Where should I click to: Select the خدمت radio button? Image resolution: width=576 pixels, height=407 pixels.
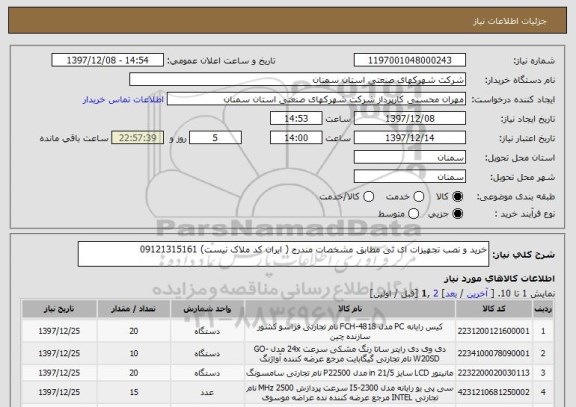click(418, 197)
